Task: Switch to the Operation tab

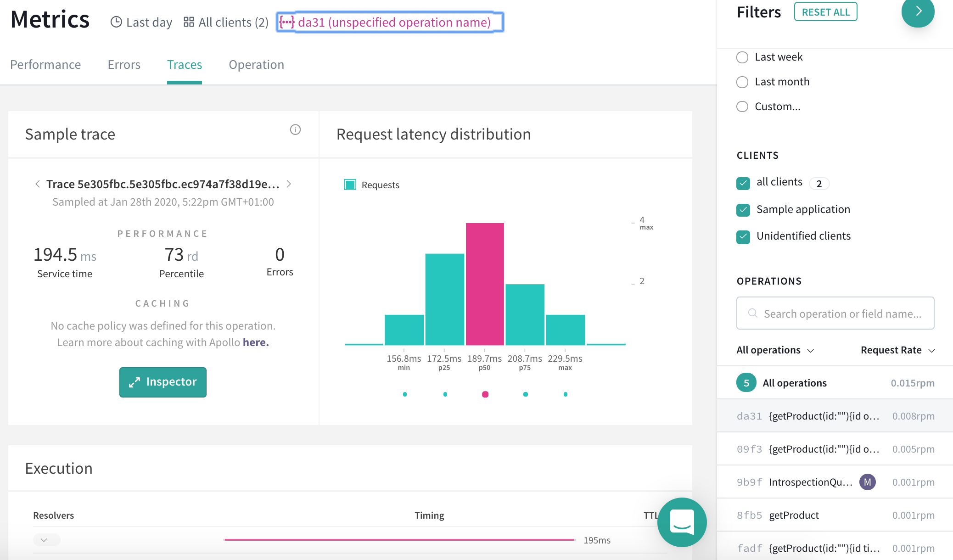Action: click(256, 65)
